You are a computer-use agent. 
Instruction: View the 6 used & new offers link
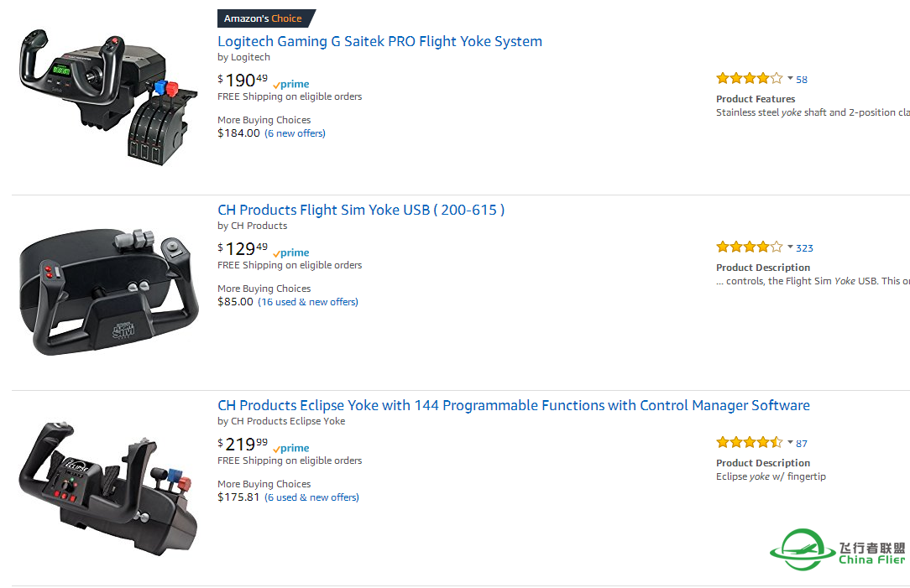(311, 497)
